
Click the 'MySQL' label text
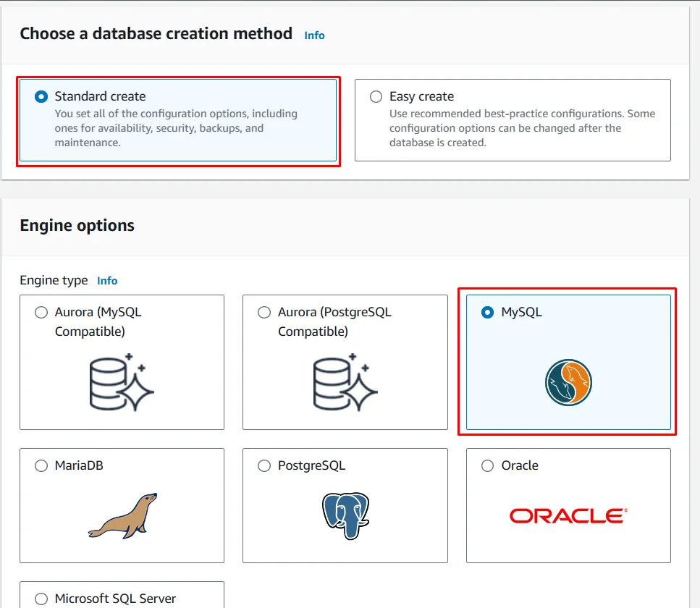click(x=521, y=312)
